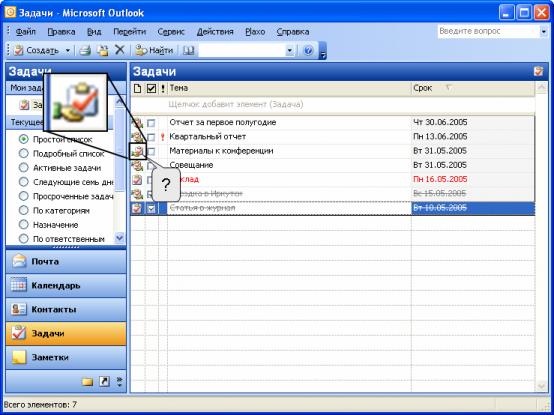Screen dimensions: 554x415
Task: Open the Справка menu
Action: pyautogui.click(x=293, y=31)
